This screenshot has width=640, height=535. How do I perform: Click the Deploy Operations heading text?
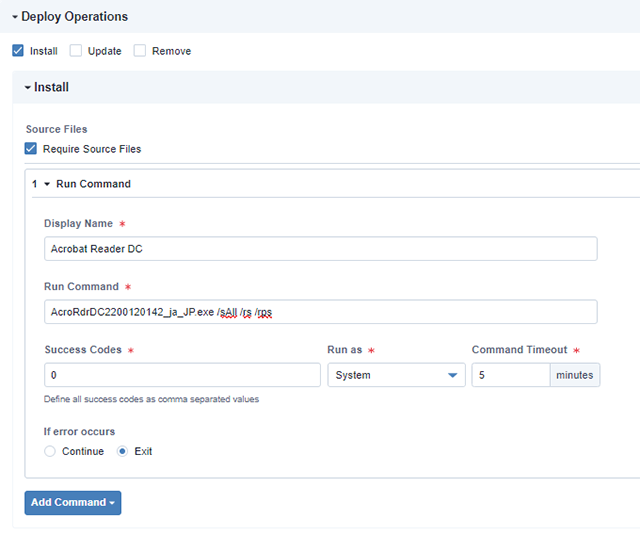point(75,17)
